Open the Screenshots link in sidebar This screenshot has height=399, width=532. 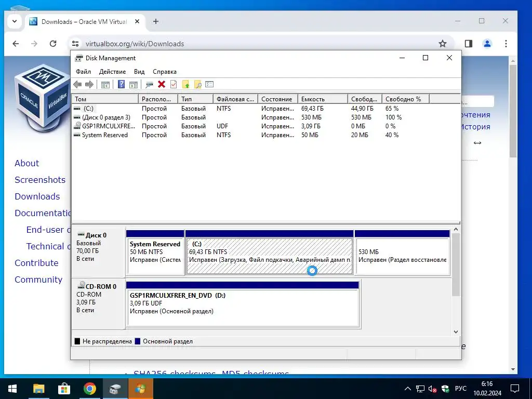[x=40, y=180]
